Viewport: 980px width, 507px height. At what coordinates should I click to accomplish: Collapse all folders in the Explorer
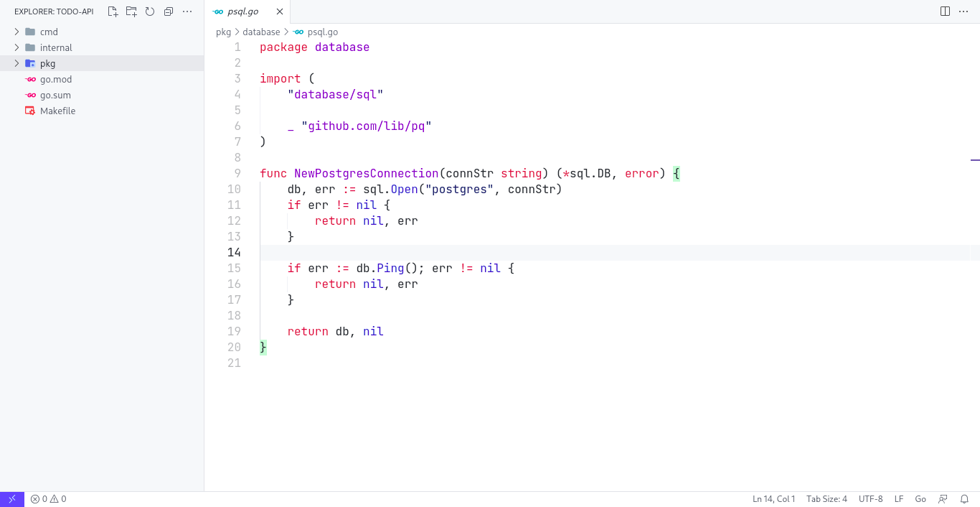click(x=168, y=11)
